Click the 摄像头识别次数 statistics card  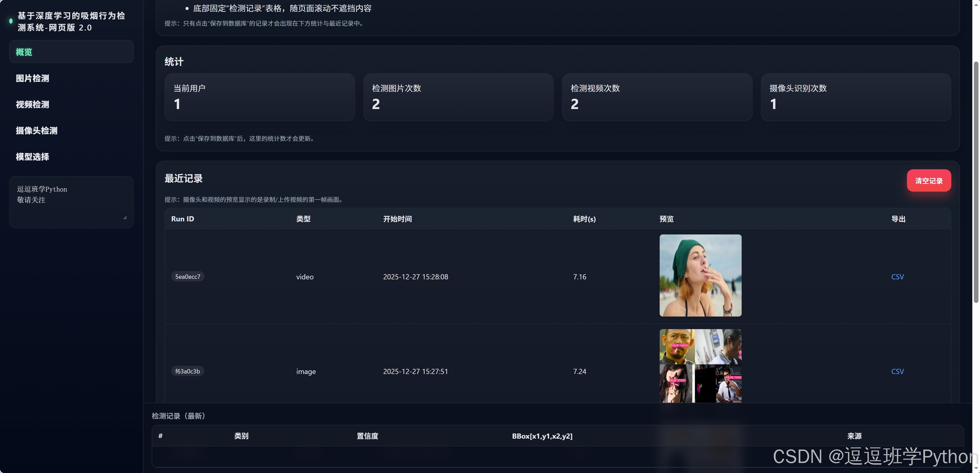coord(856,97)
